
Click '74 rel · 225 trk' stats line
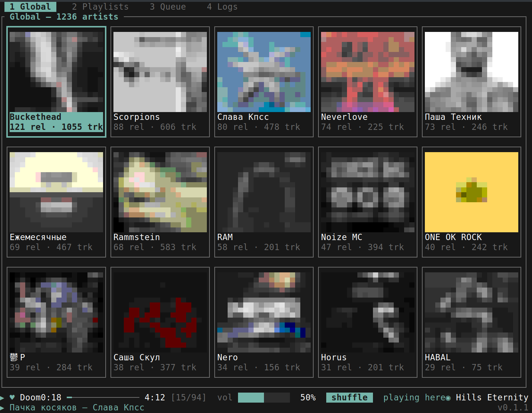[x=363, y=127]
